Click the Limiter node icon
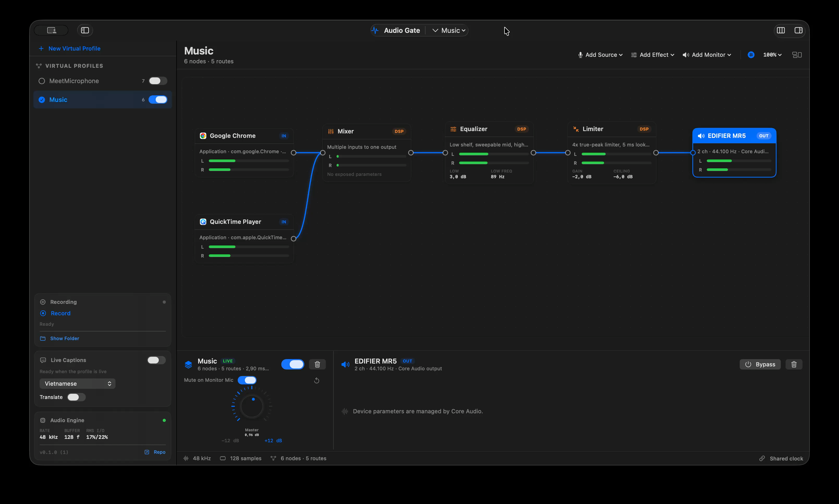 [x=576, y=129]
